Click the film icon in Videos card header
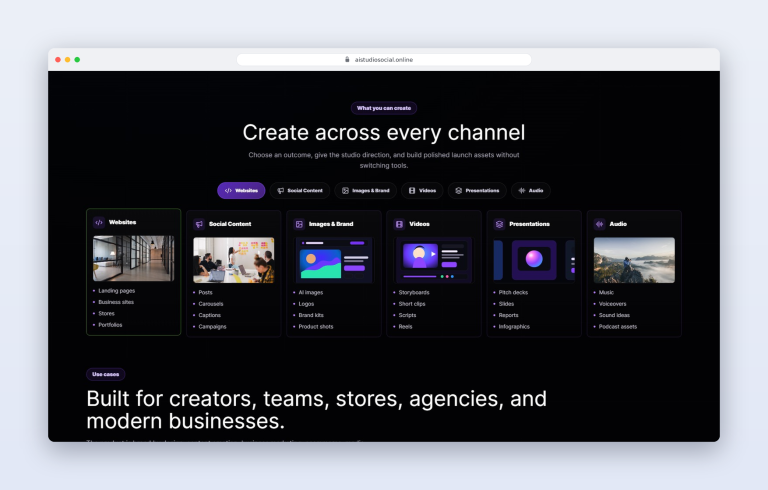 [399, 224]
